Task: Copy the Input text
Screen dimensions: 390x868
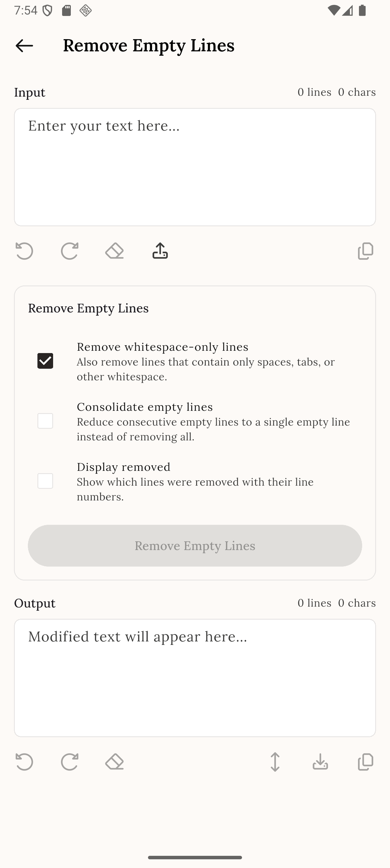Action: point(365,251)
